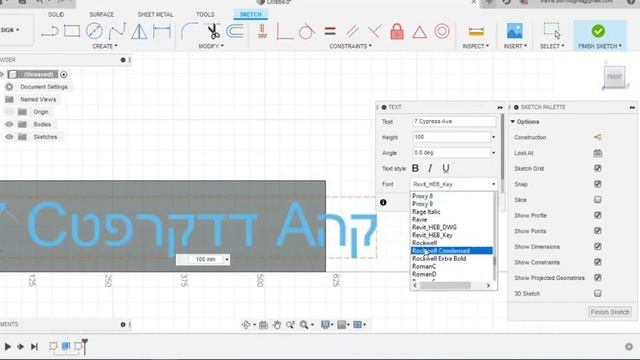Apply the Parallel constraint icon
This screenshot has width=640, height=360.
coord(352,31)
